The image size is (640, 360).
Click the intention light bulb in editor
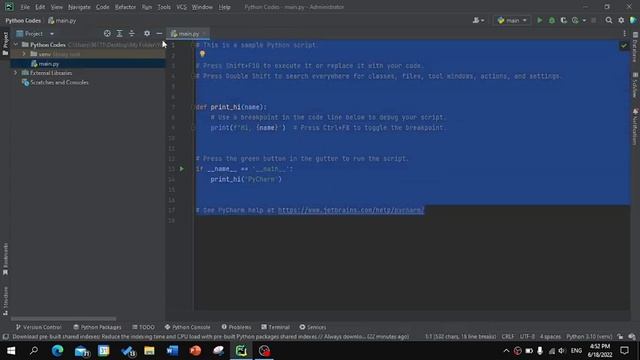point(202,54)
